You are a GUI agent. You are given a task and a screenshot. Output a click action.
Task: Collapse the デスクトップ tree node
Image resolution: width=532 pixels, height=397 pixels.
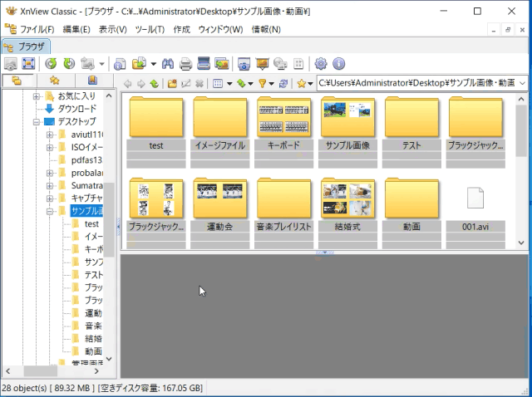pos(37,122)
